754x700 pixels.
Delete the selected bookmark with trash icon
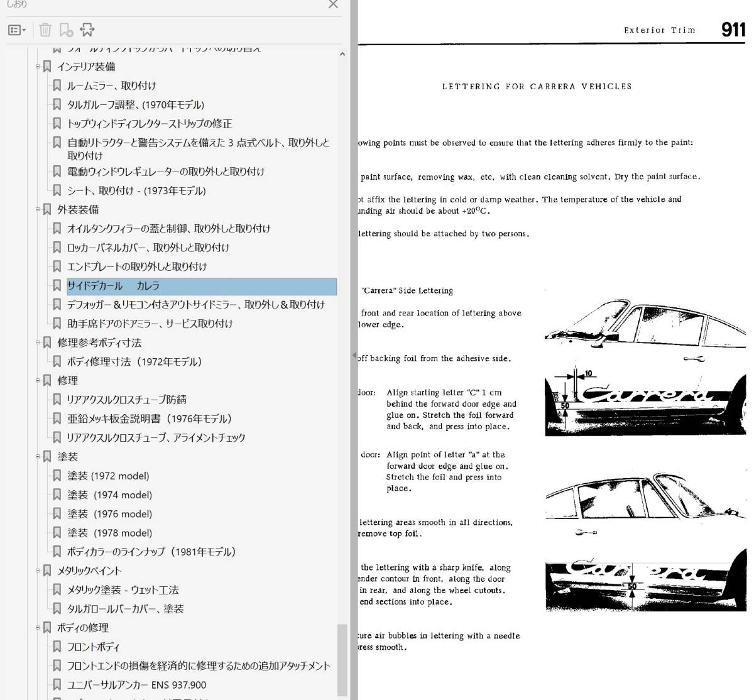pyautogui.click(x=45, y=30)
